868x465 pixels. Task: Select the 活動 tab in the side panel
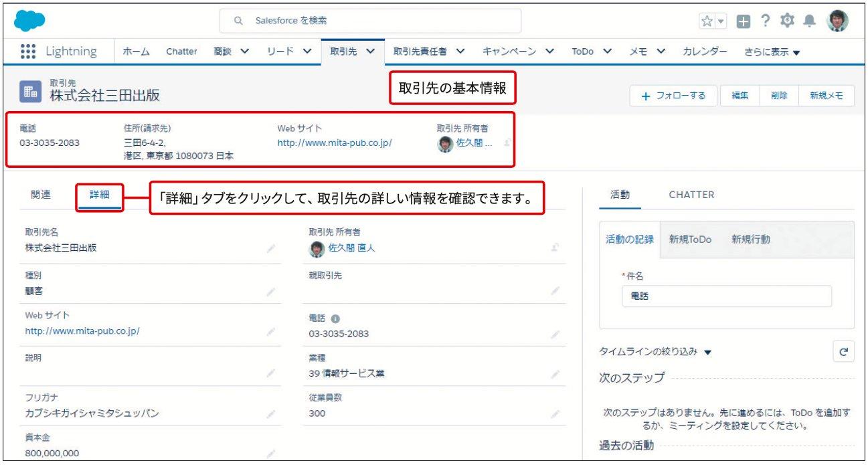(x=620, y=195)
